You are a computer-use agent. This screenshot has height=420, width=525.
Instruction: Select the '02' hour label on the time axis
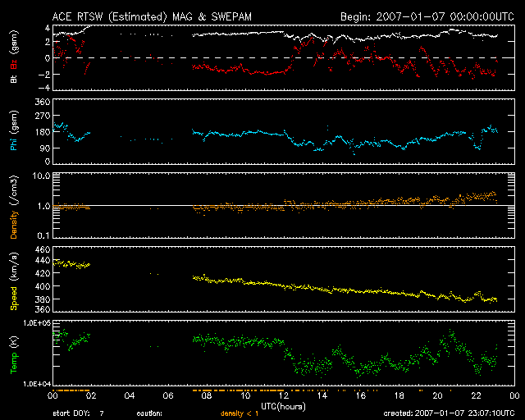(91, 395)
